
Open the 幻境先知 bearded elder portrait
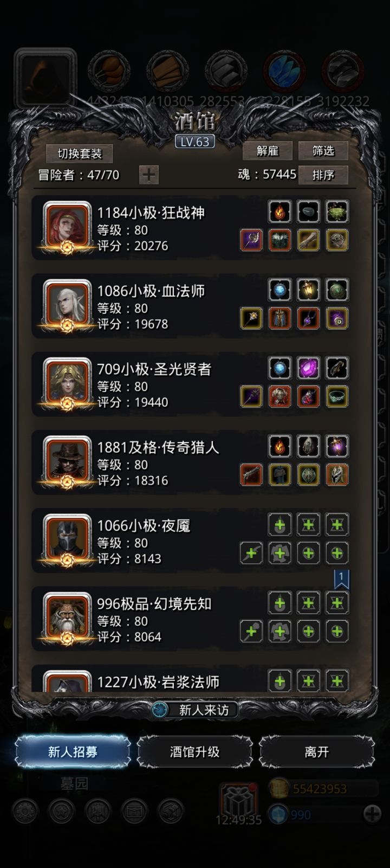pyautogui.click(x=67, y=618)
